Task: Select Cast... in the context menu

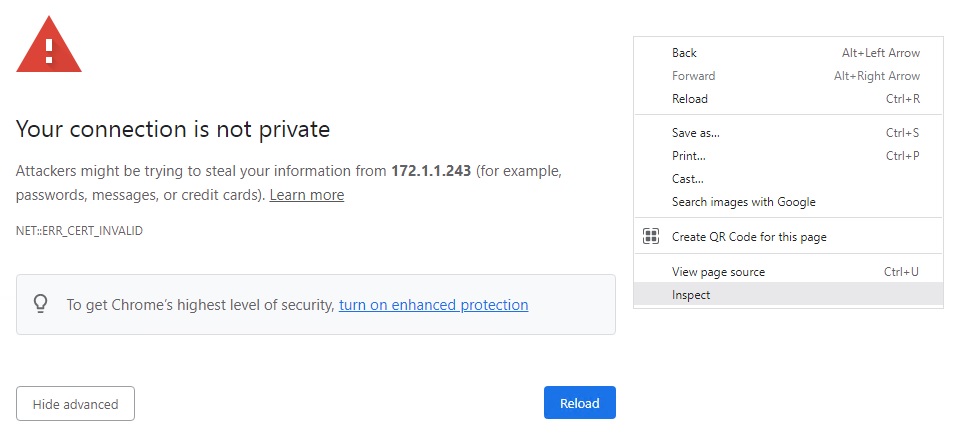Action: coord(688,179)
